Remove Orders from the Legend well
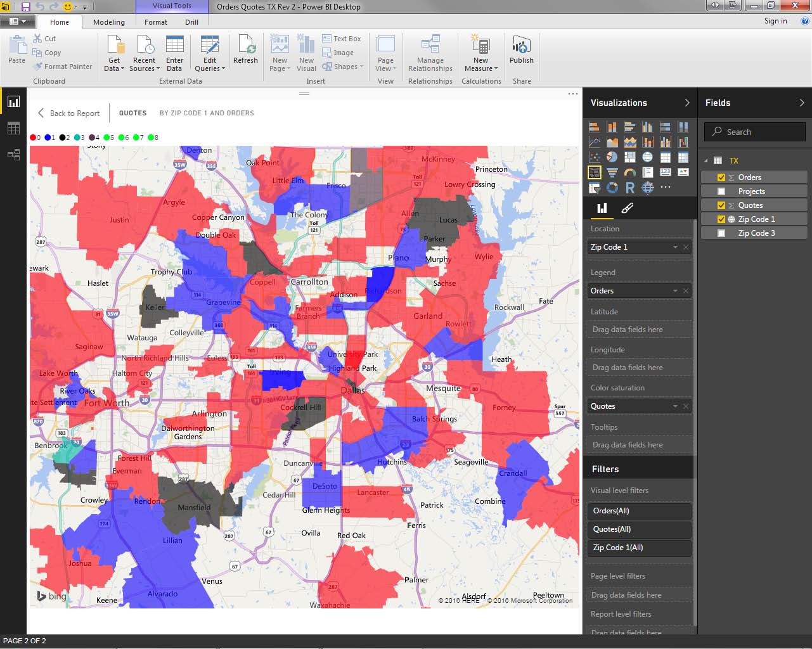Viewport: 812px width, 649px height. (686, 291)
